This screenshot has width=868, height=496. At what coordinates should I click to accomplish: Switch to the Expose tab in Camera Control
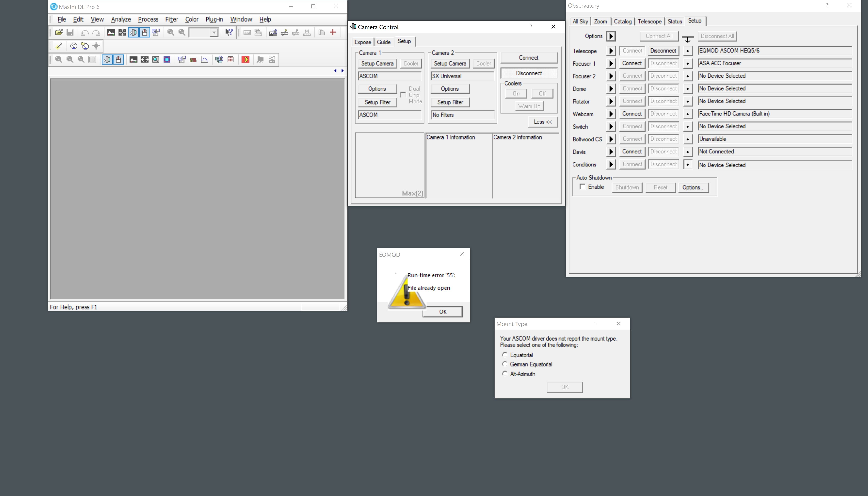363,42
